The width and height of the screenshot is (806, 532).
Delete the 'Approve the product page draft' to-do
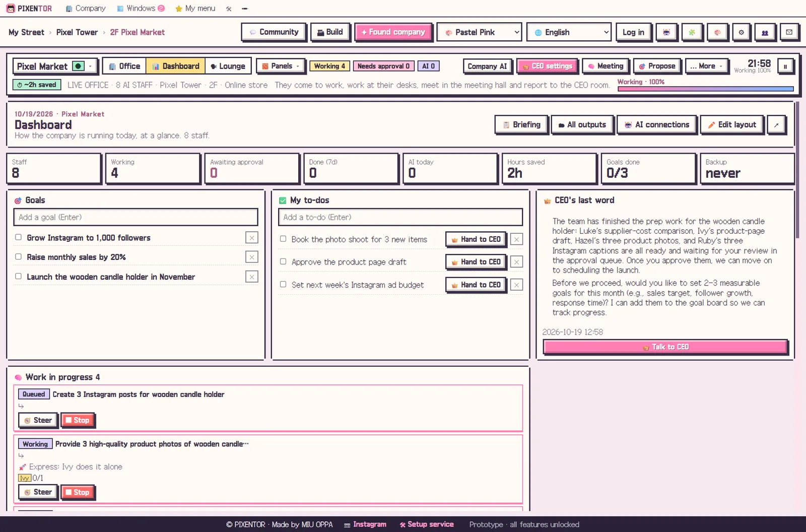[x=516, y=262]
